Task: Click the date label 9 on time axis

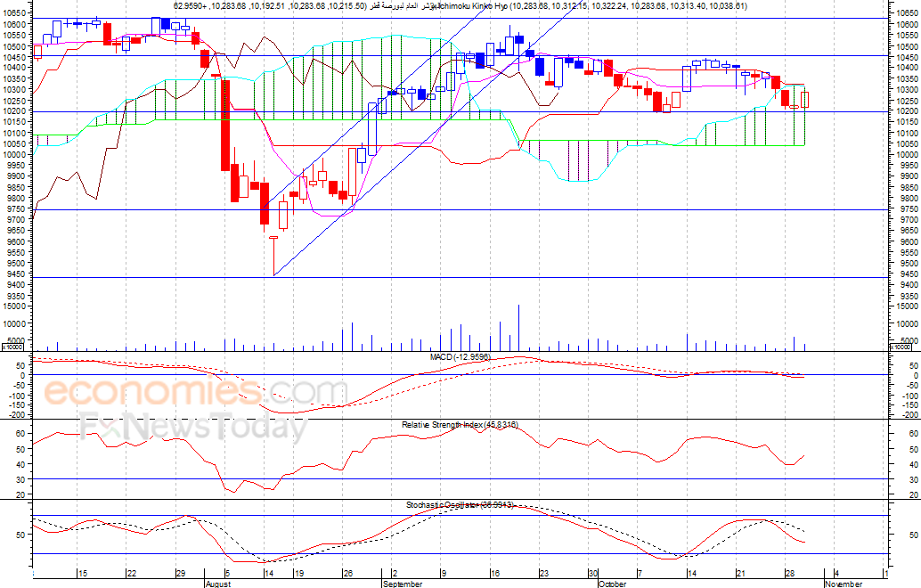Action: coord(444,574)
